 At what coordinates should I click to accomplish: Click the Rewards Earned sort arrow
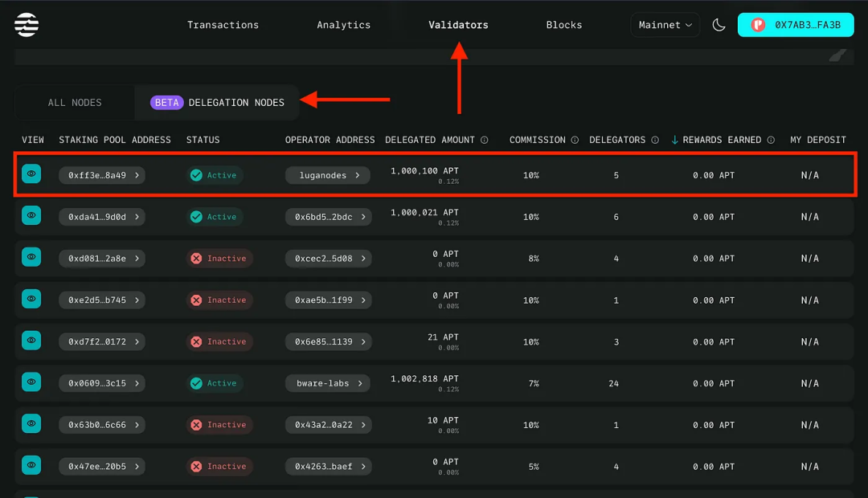click(674, 140)
